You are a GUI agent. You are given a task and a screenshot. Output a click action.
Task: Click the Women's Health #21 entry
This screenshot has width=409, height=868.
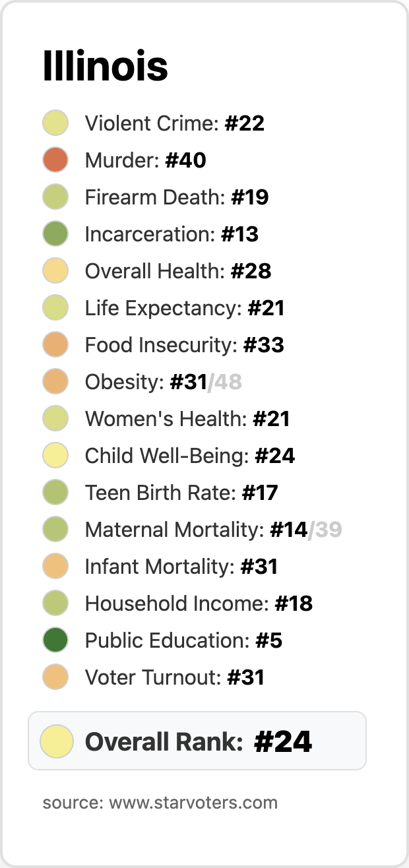(187, 419)
